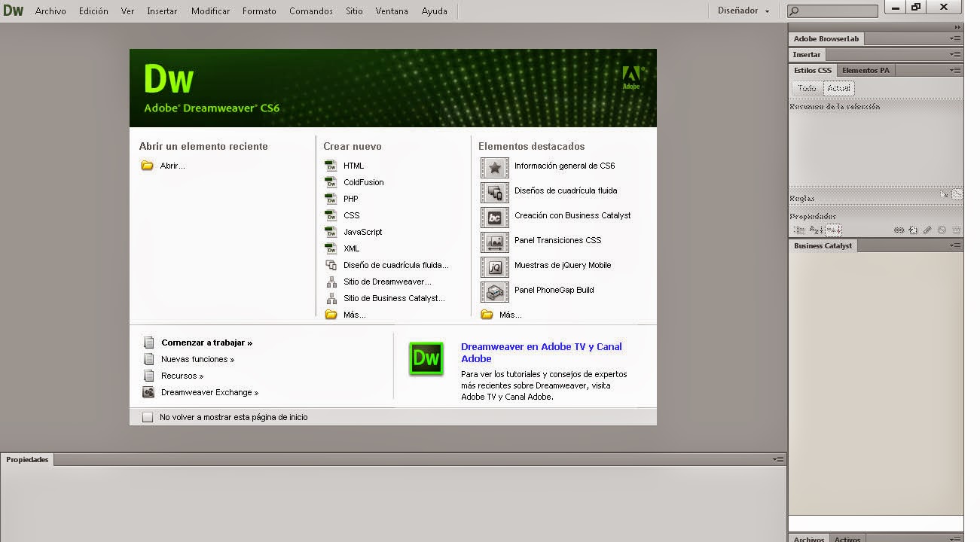980x542 pixels.
Task: Switch to the Elementos PA tab
Action: tap(865, 69)
